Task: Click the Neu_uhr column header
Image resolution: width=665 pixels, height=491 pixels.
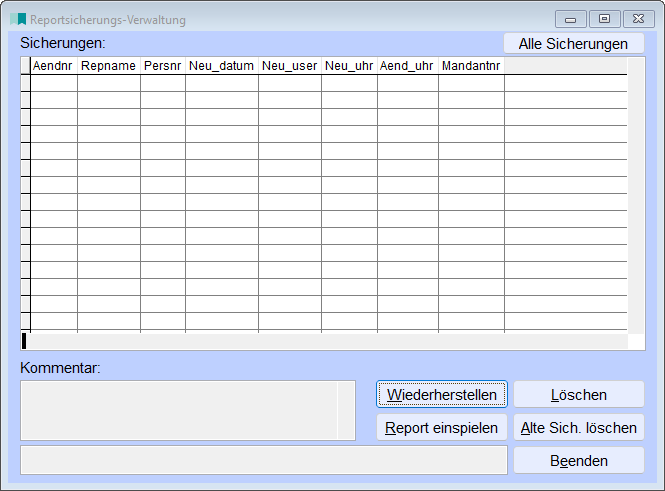Action: [349, 66]
